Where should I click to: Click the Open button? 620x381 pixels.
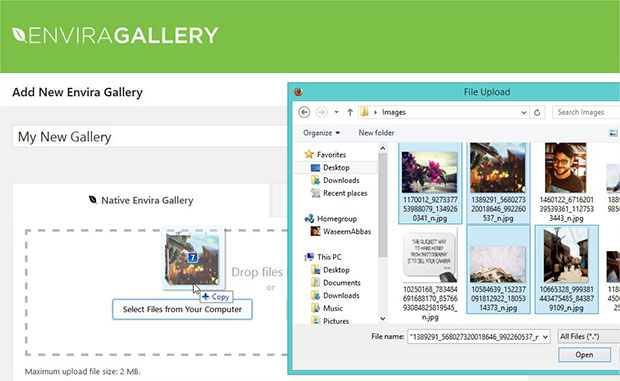[584, 355]
